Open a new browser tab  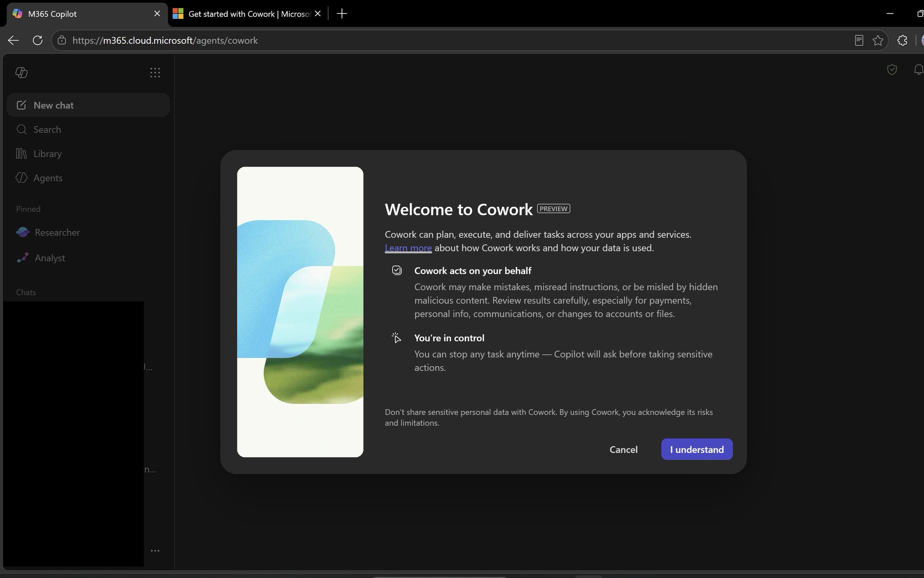tap(342, 14)
